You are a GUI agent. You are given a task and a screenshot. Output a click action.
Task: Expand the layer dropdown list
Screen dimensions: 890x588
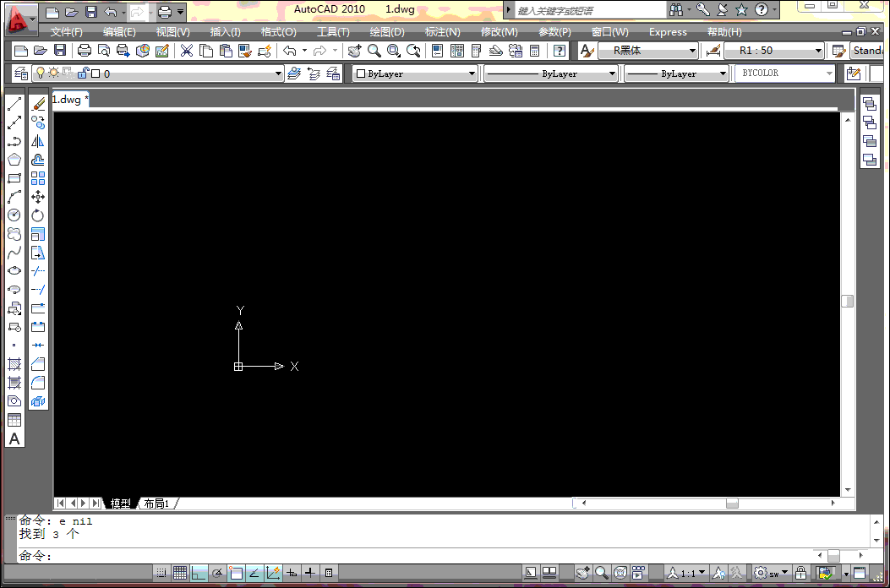point(278,73)
